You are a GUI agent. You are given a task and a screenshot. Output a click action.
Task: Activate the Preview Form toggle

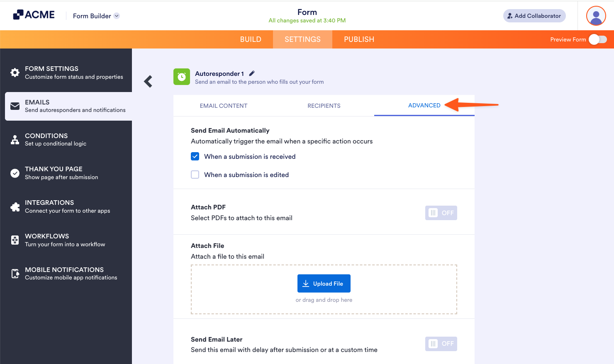click(x=598, y=39)
